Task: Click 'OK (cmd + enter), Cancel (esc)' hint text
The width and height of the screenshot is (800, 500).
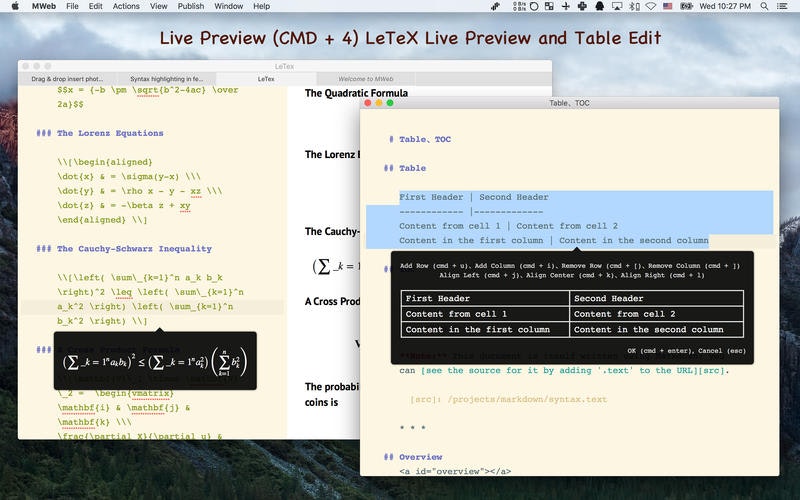Action: 686,351
